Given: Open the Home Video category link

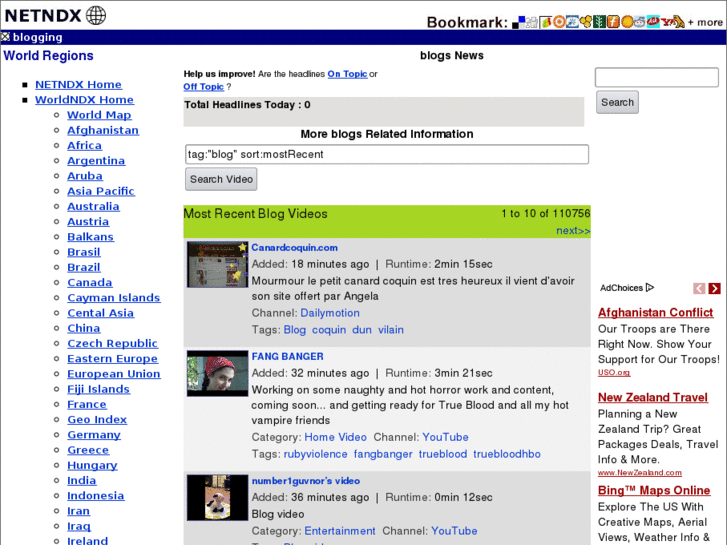Looking at the screenshot, I should [335, 437].
